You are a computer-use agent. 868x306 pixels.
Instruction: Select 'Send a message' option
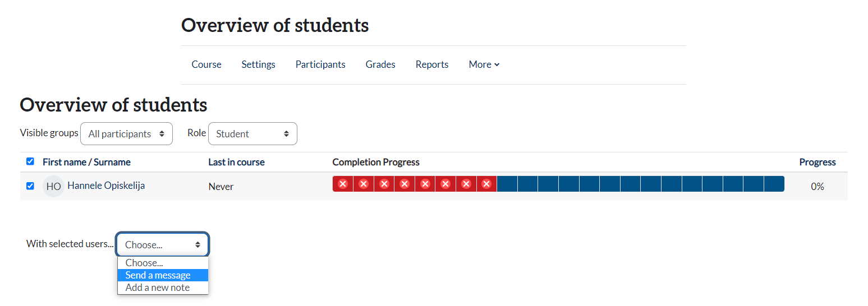(158, 275)
